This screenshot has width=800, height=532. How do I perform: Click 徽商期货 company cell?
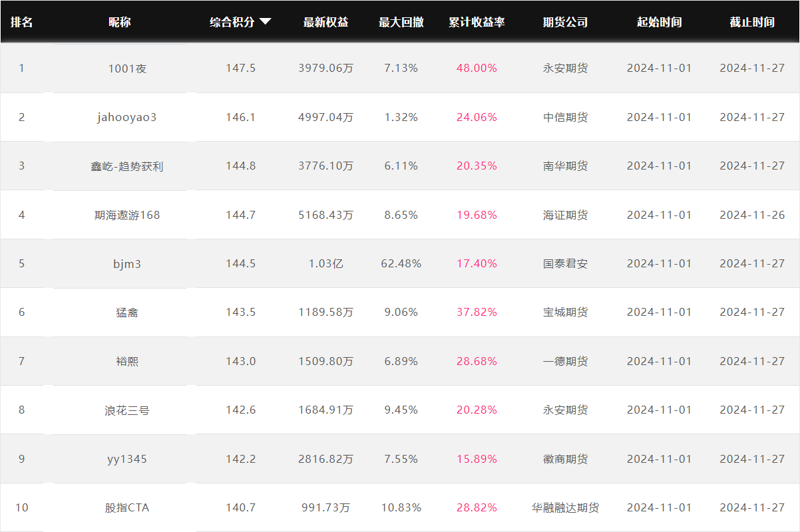click(566, 459)
